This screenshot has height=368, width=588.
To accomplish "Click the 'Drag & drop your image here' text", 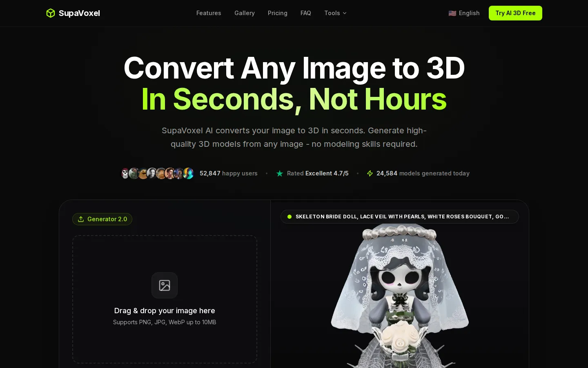I will pos(165,311).
